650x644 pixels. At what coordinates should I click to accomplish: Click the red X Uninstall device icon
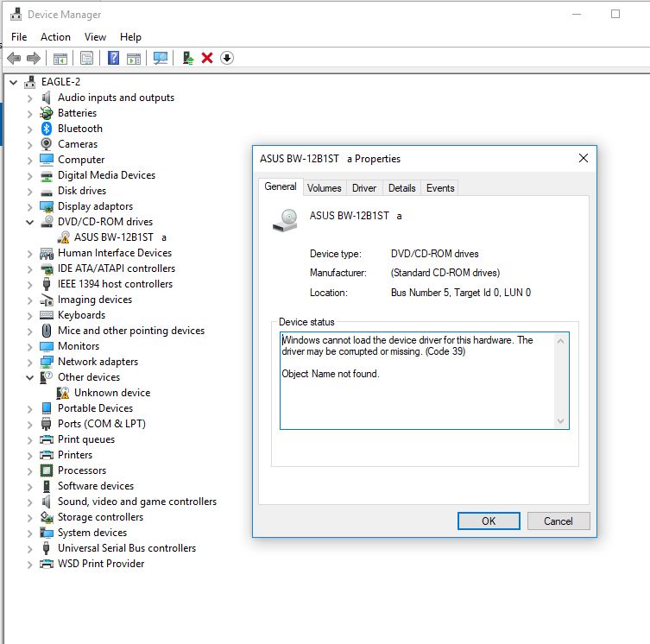[x=207, y=58]
